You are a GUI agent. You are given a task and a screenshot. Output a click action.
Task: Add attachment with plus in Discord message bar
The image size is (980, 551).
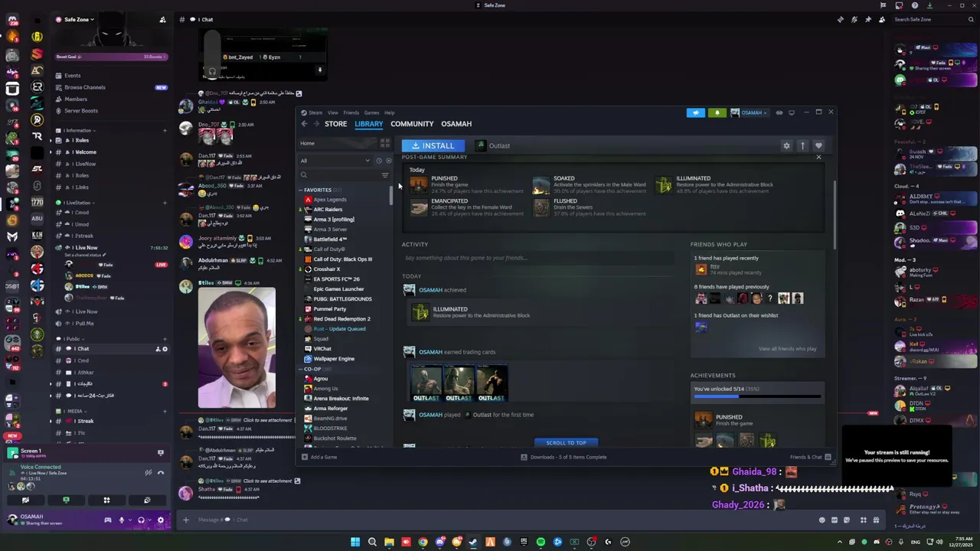coord(185,520)
